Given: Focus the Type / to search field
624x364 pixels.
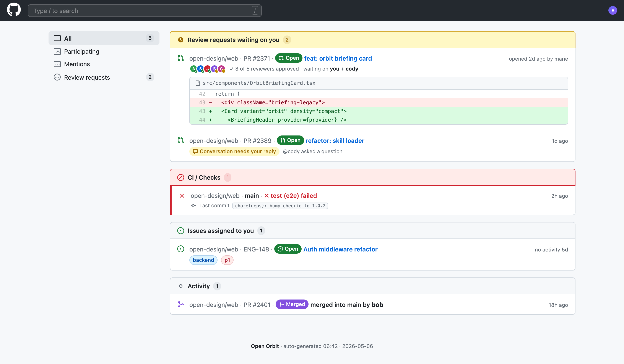Looking at the screenshot, I should click(x=145, y=11).
